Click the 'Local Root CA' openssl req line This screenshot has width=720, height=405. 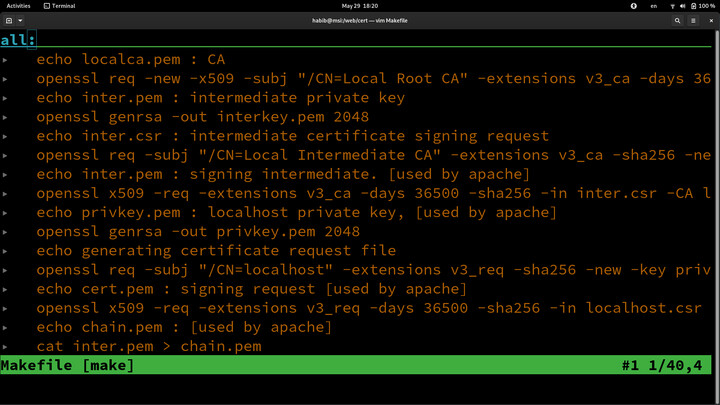374,79
